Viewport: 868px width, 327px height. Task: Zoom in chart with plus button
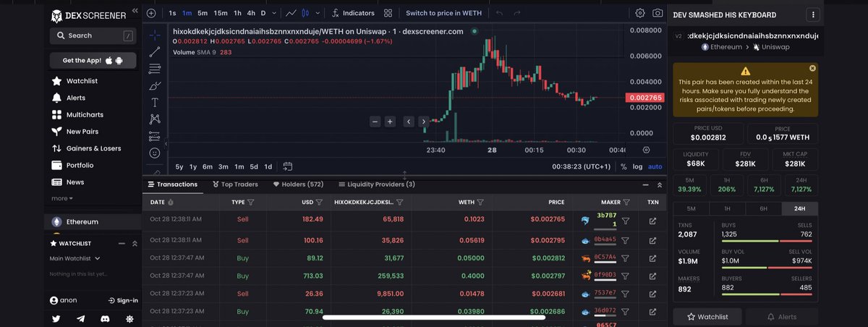390,122
